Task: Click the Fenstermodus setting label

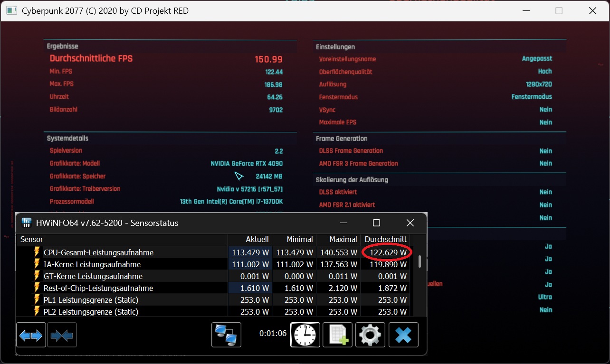Action: pos(338,97)
